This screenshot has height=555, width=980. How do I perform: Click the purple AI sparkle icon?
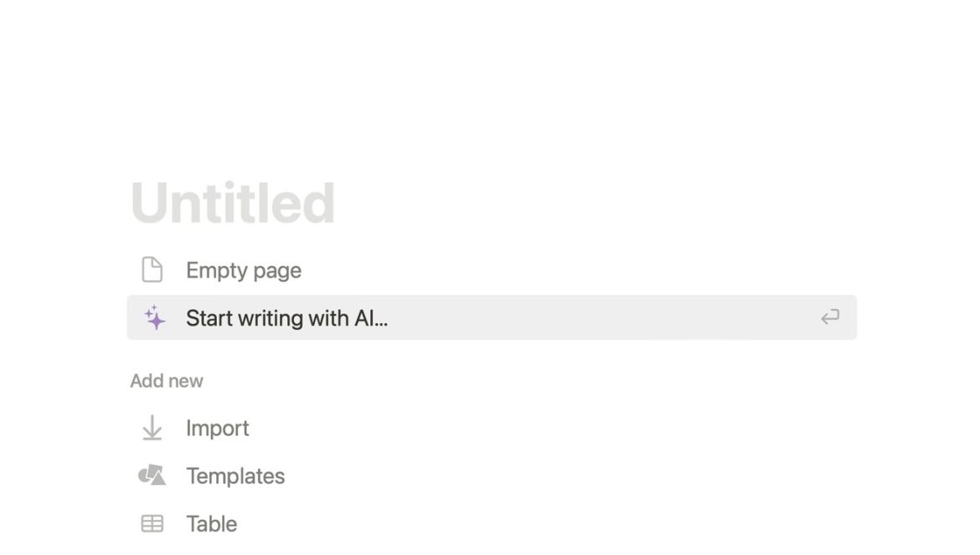click(154, 317)
